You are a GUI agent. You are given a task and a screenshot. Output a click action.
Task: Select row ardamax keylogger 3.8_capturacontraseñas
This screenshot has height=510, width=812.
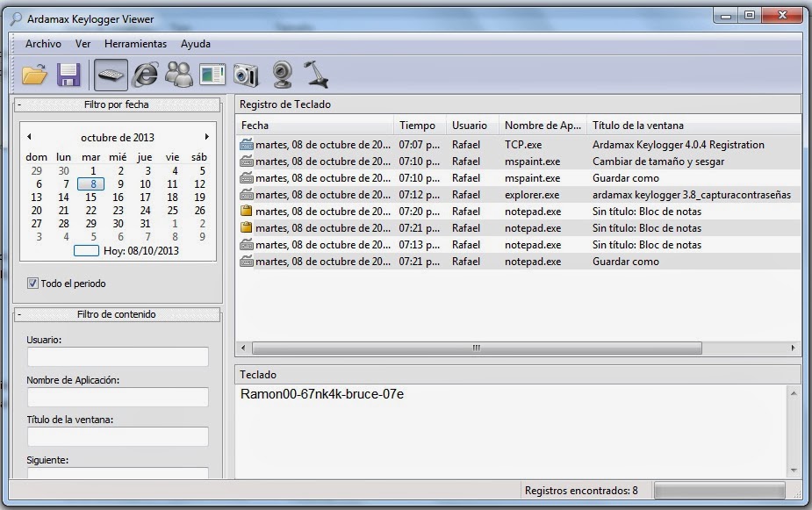pos(518,195)
